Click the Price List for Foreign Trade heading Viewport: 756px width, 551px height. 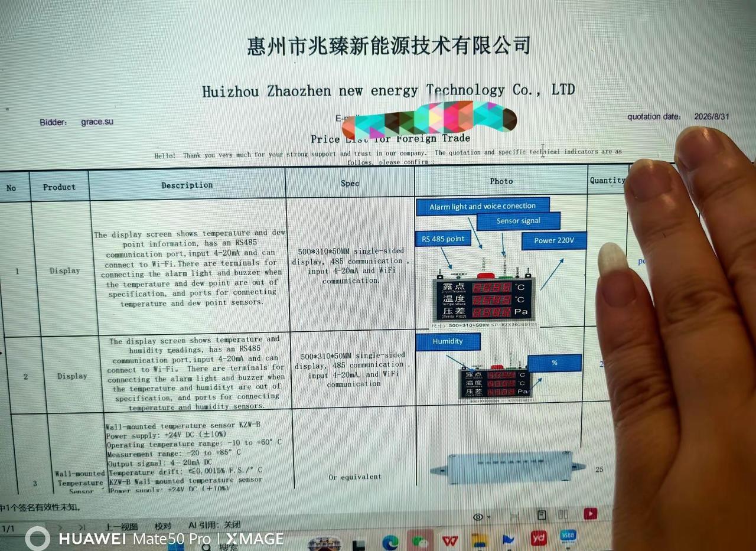pyautogui.click(x=390, y=139)
